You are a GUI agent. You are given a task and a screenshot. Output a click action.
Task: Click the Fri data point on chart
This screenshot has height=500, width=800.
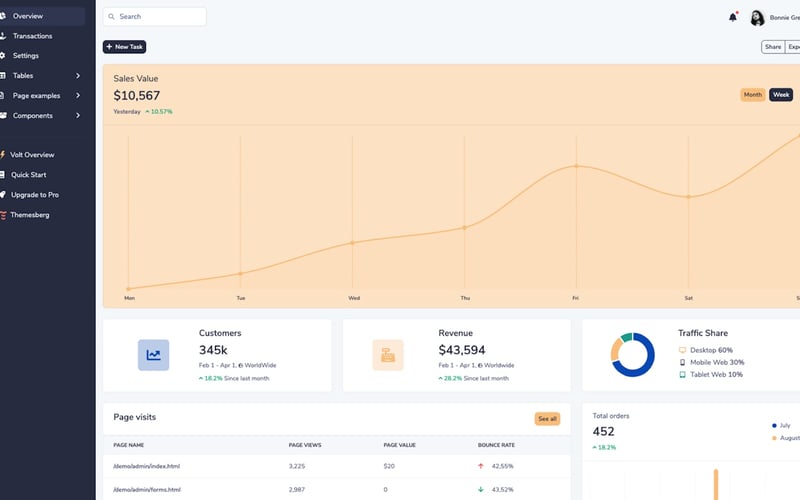[577, 166]
